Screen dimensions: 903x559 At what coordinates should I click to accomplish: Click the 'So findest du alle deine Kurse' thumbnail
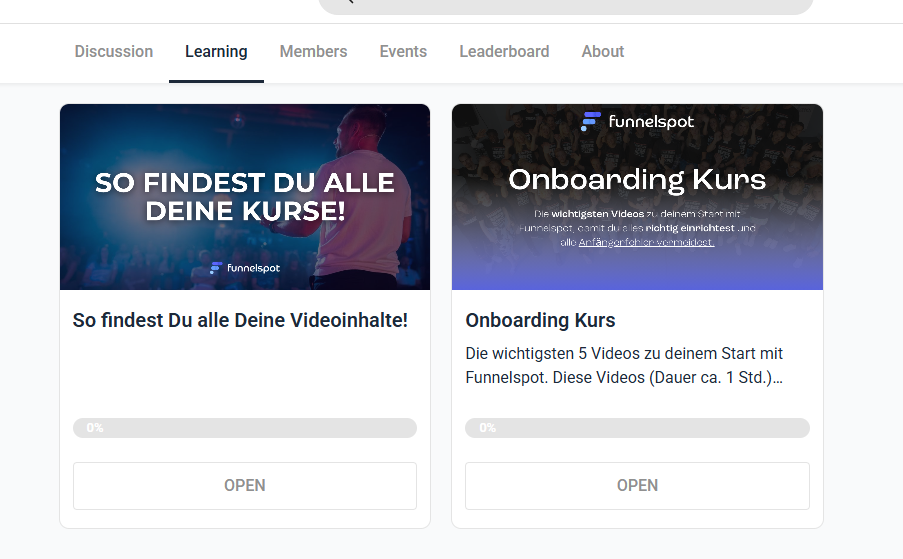245,197
